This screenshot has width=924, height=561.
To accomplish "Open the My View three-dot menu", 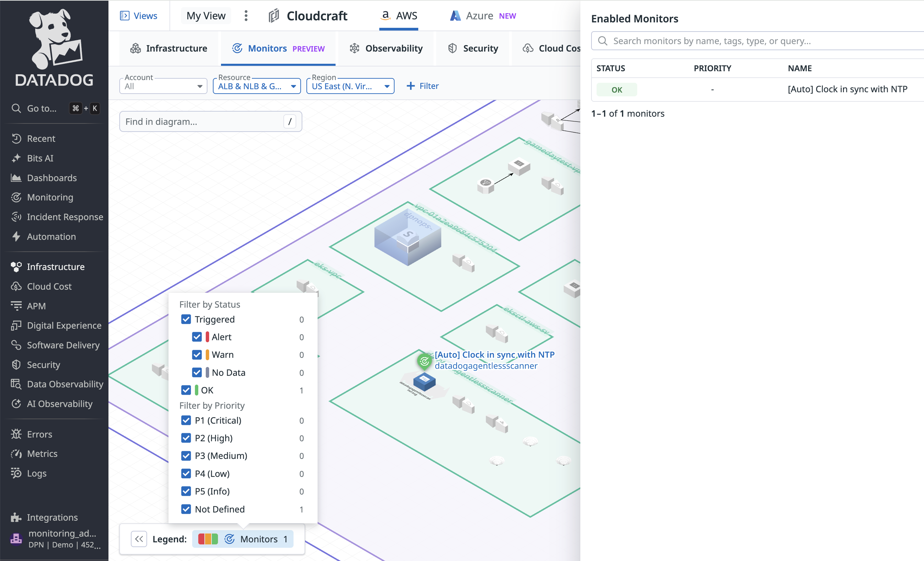I will [x=246, y=16].
